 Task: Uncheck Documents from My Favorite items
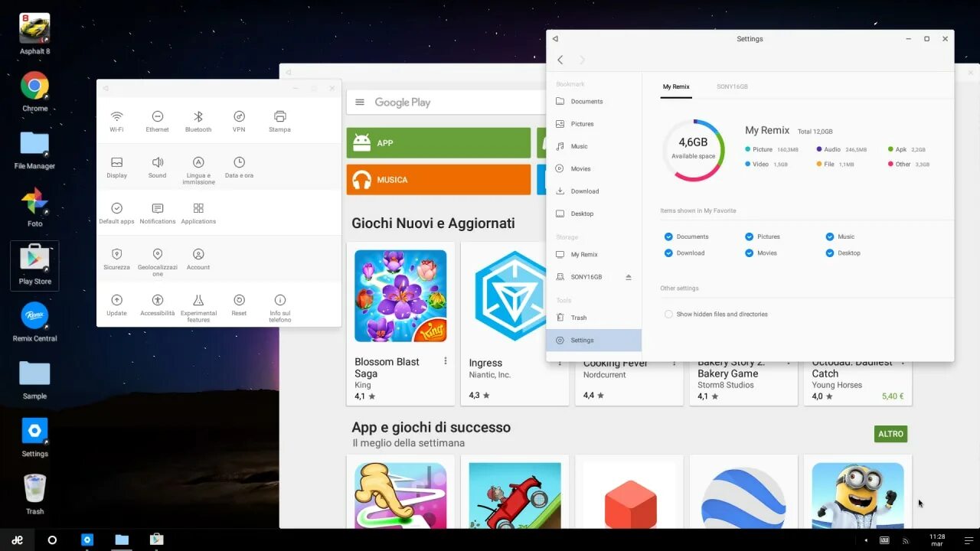(667, 236)
